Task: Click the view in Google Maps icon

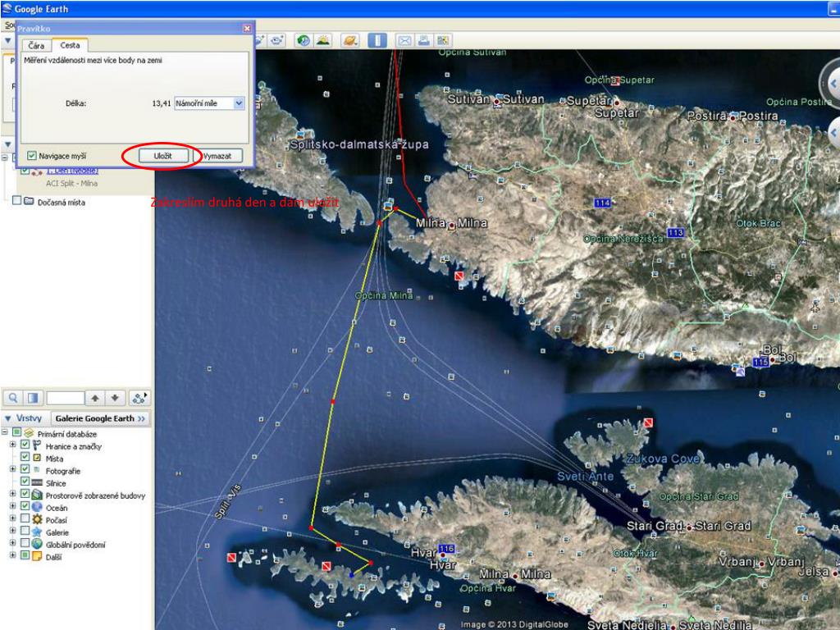Action: pos(443,40)
